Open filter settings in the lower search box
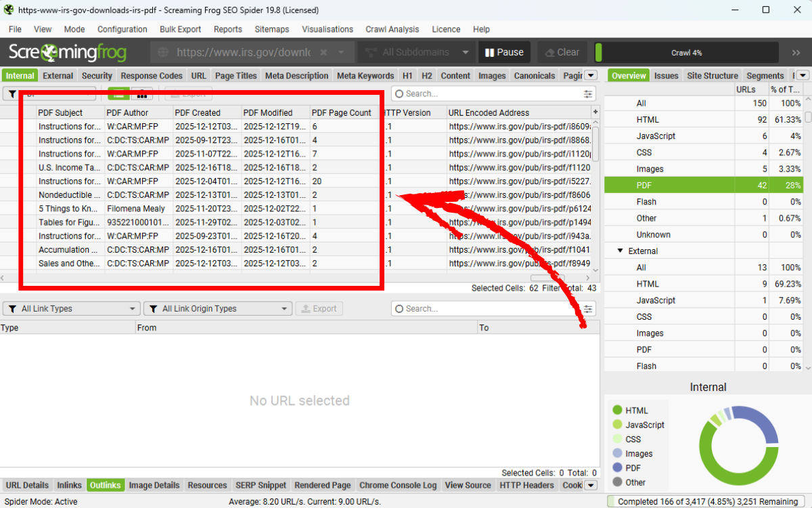This screenshot has width=812, height=508. [588, 309]
